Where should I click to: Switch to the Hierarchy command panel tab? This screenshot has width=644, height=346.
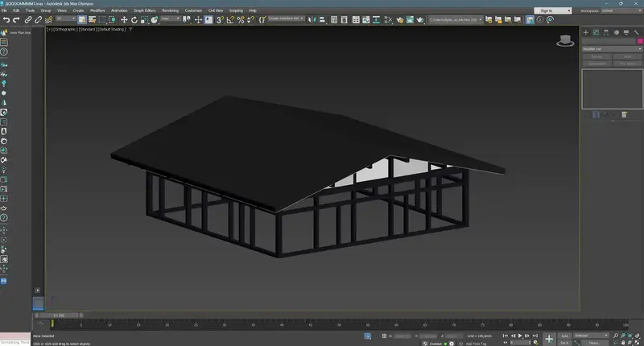(x=606, y=32)
